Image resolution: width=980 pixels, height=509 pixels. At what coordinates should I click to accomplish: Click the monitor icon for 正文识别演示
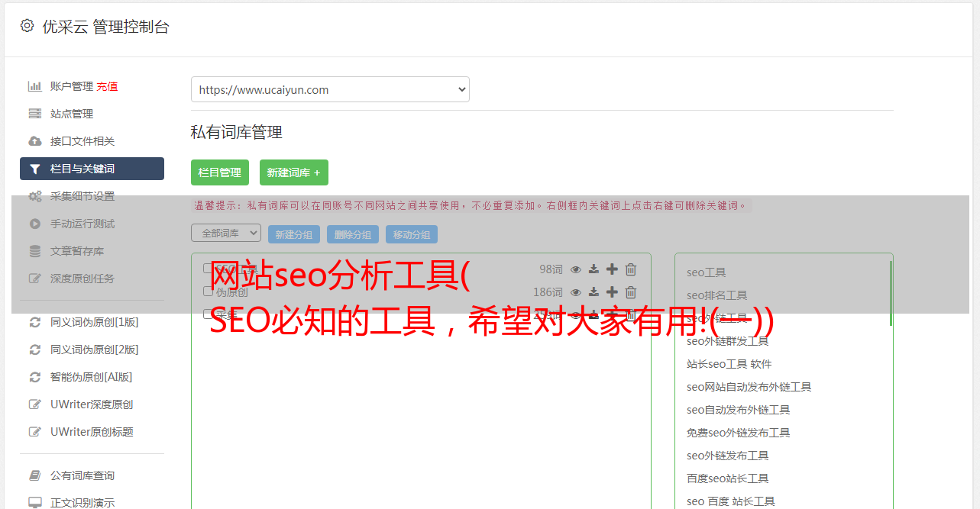coord(34,503)
